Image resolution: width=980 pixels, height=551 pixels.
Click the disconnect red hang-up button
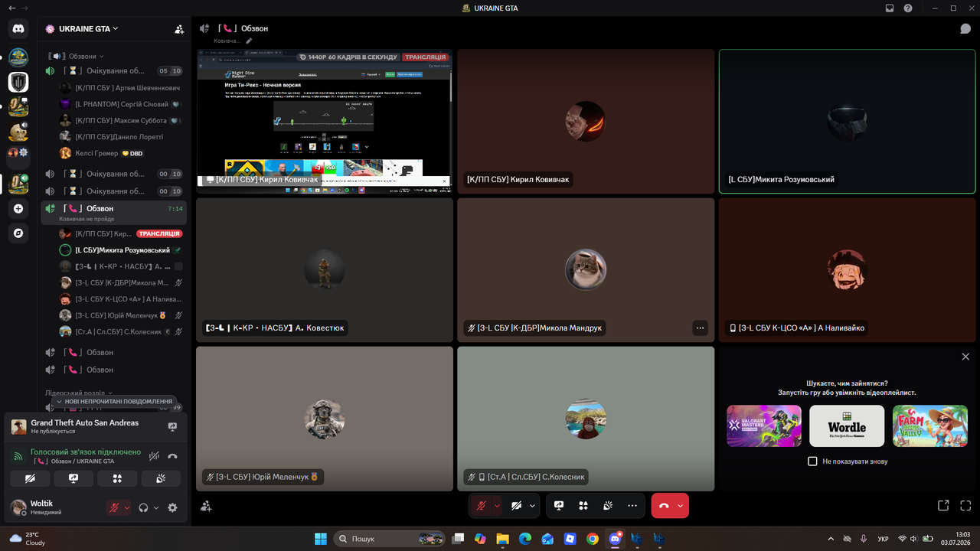[x=664, y=506]
